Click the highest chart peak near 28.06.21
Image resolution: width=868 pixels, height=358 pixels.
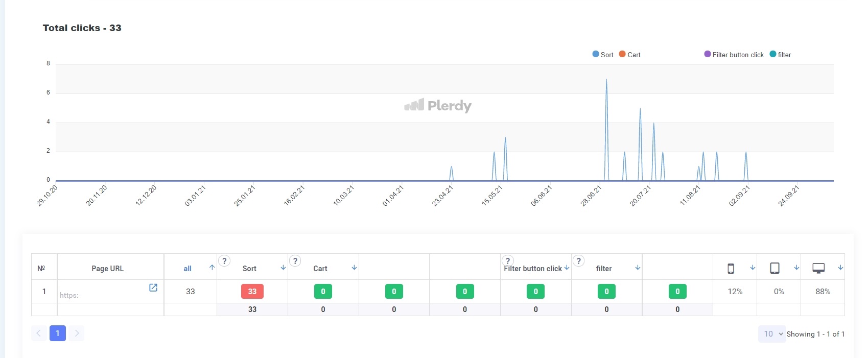pos(606,80)
